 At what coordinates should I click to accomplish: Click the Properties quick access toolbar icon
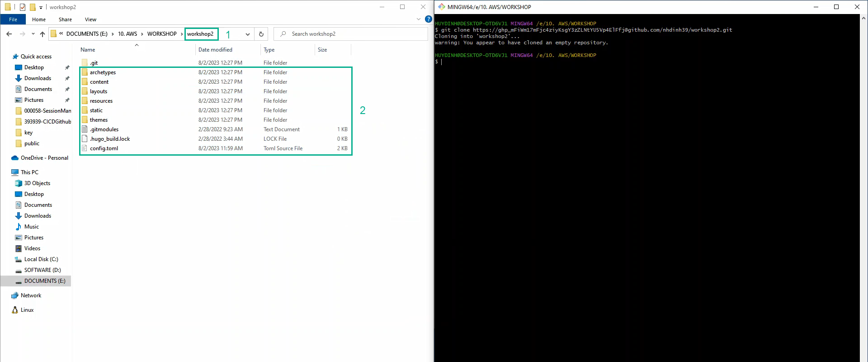[x=23, y=7]
